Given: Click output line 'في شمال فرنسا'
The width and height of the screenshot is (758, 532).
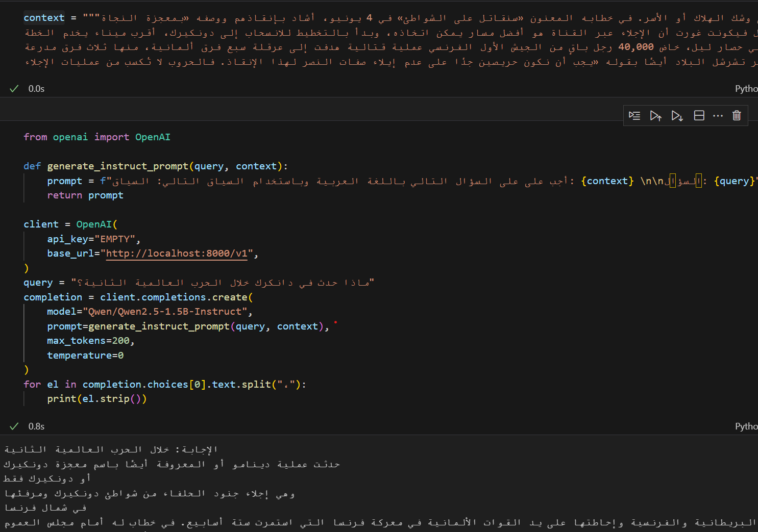Looking at the screenshot, I should [x=45, y=508].
